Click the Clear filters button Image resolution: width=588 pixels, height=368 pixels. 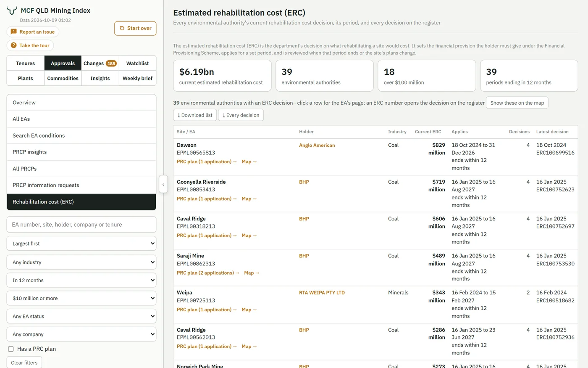(x=24, y=363)
